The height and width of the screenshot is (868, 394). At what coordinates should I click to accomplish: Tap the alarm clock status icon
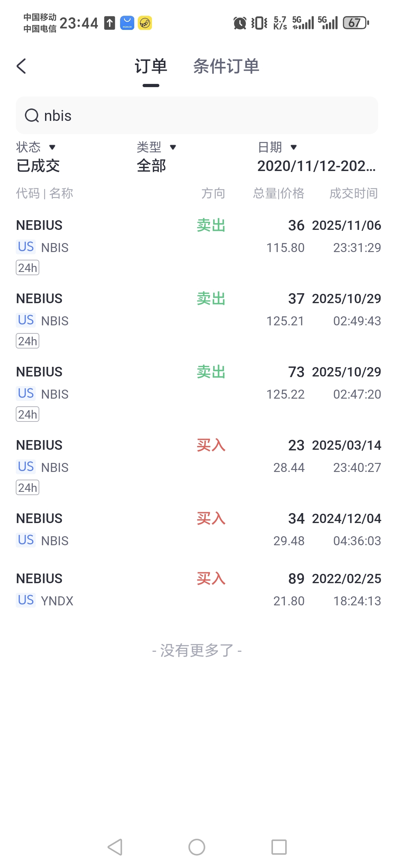(x=240, y=23)
